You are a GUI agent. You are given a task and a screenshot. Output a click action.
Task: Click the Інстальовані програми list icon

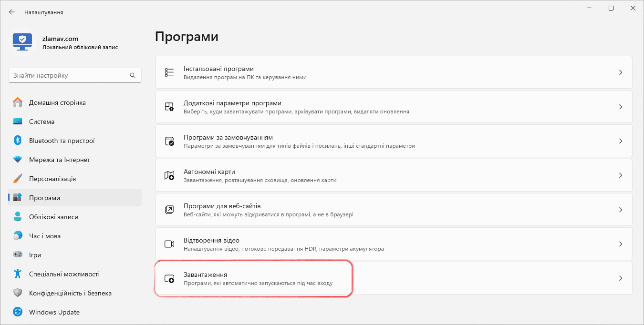169,72
